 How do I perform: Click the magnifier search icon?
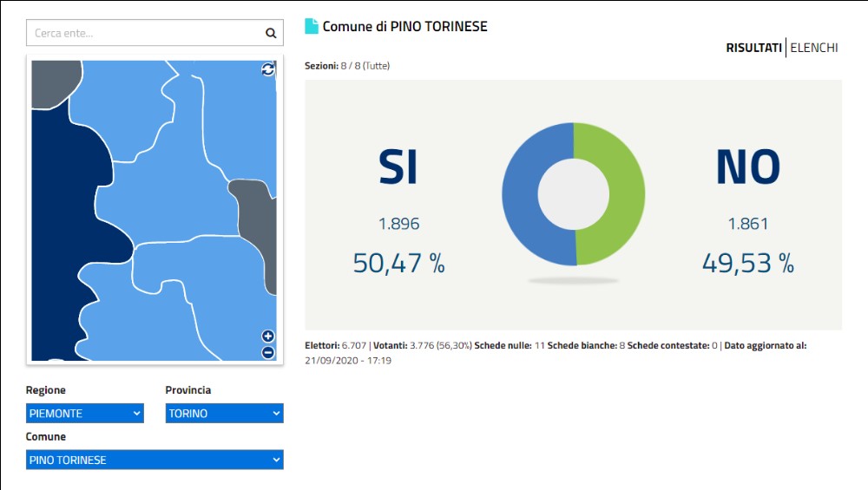tap(271, 34)
